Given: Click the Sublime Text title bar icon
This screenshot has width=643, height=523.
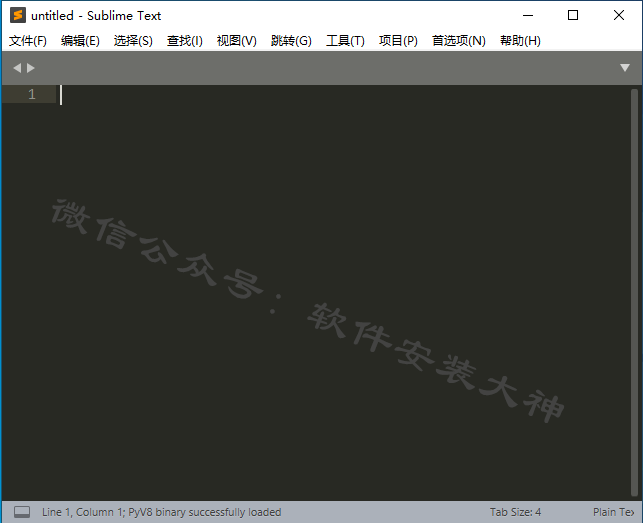Looking at the screenshot, I should coord(18,15).
